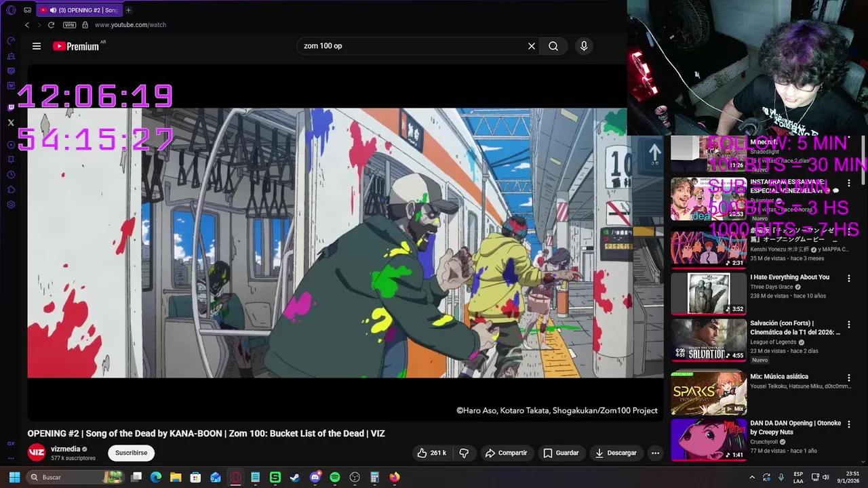868x488 pixels.
Task: Open Twitch panel in Opera sidebar
Action: pos(11,107)
